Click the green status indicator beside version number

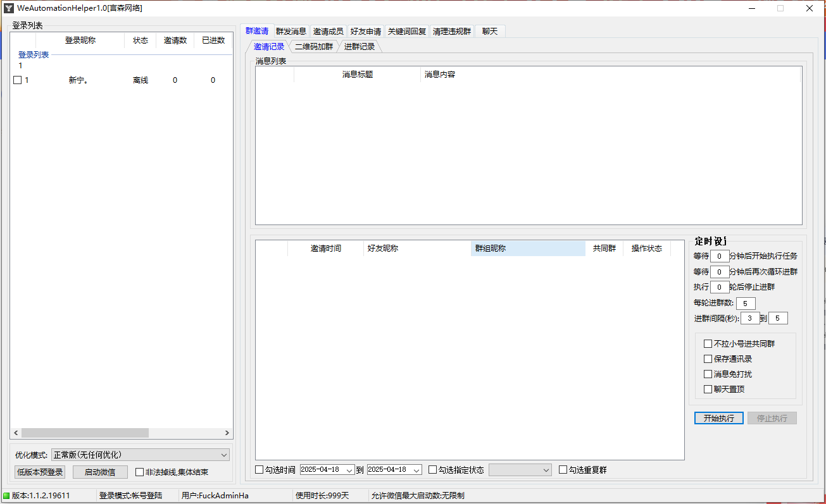point(6,496)
